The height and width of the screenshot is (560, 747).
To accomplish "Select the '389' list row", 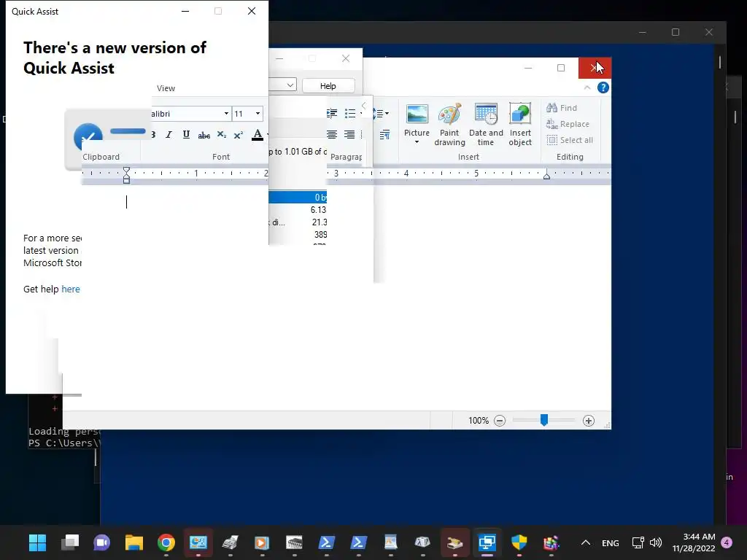I will 298,234.
